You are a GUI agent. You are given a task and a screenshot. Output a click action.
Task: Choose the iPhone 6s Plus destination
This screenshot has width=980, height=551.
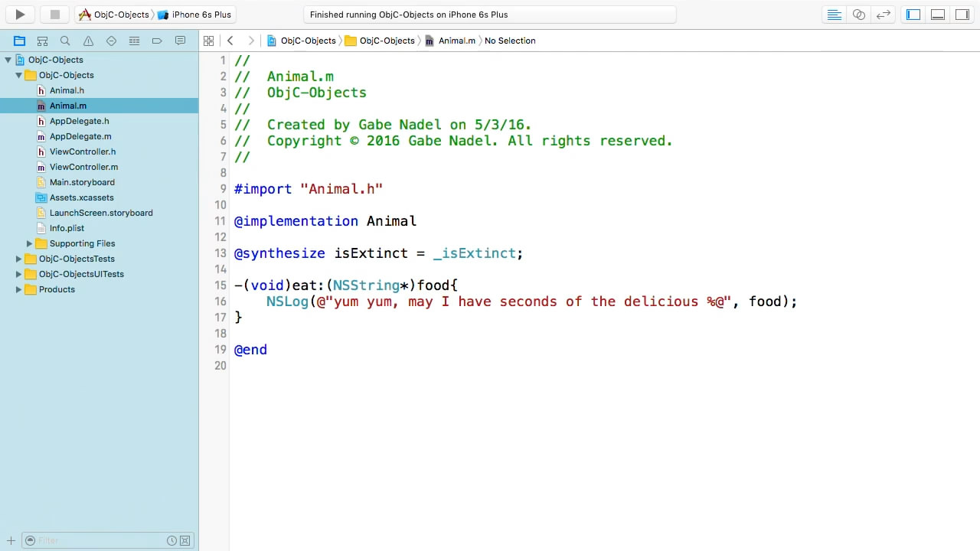tap(194, 15)
